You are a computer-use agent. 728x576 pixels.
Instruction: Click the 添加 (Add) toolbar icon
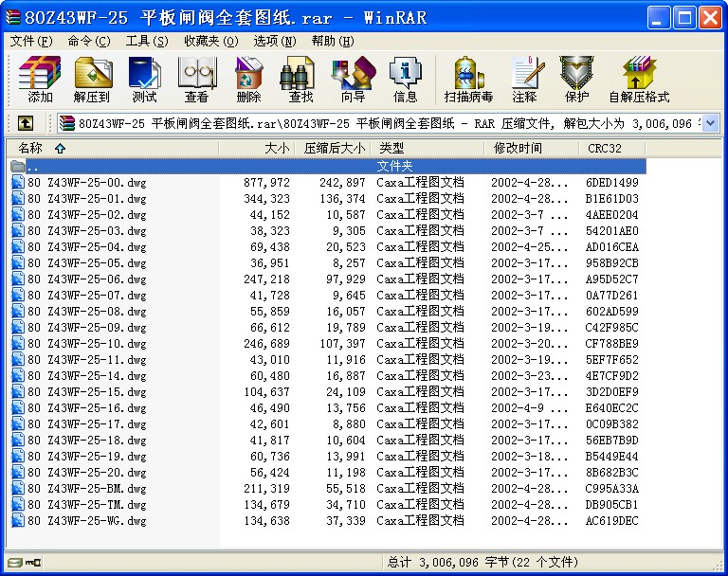pyautogui.click(x=40, y=80)
